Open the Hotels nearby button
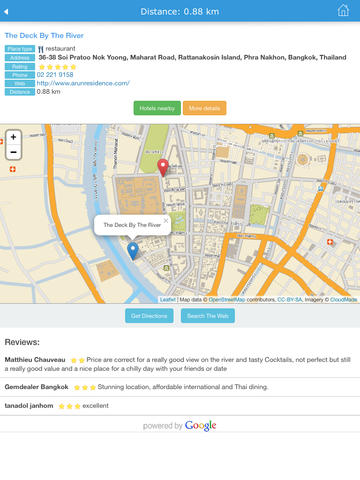 point(157,108)
